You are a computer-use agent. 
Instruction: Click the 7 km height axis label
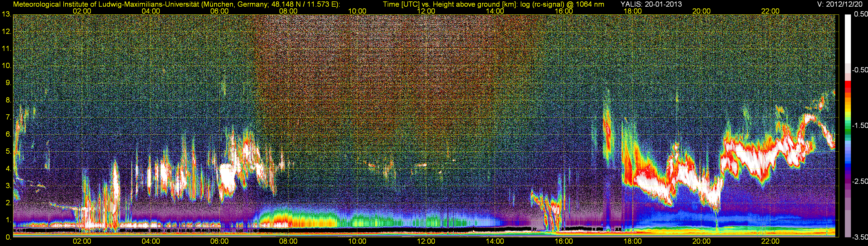point(8,117)
